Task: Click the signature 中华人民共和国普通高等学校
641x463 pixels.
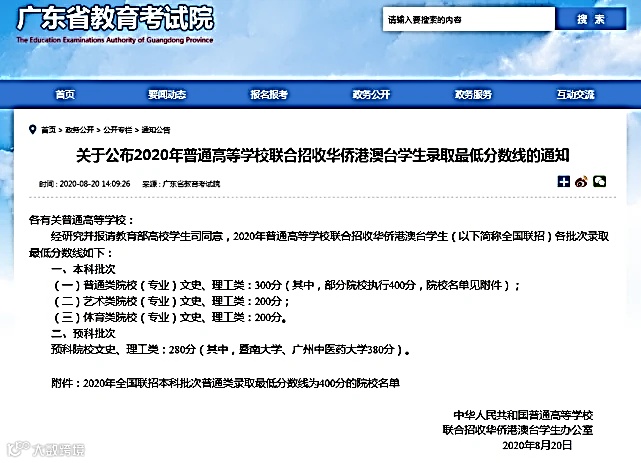Action: pyautogui.click(x=523, y=415)
